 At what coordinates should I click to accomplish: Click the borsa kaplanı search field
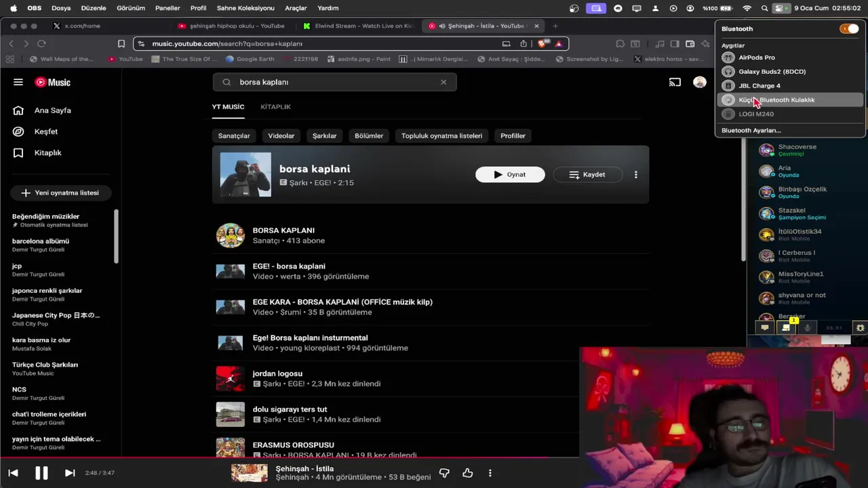point(334,82)
